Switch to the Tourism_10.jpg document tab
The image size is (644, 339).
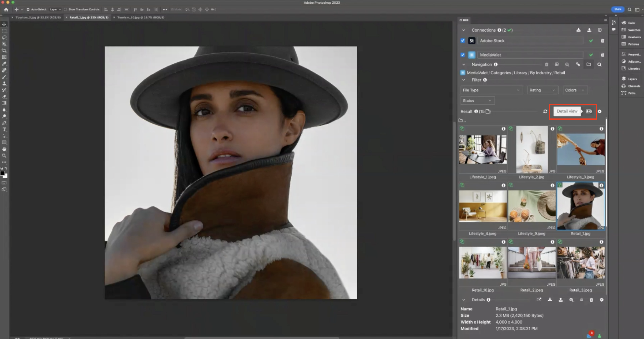click(x=141, y=18)
